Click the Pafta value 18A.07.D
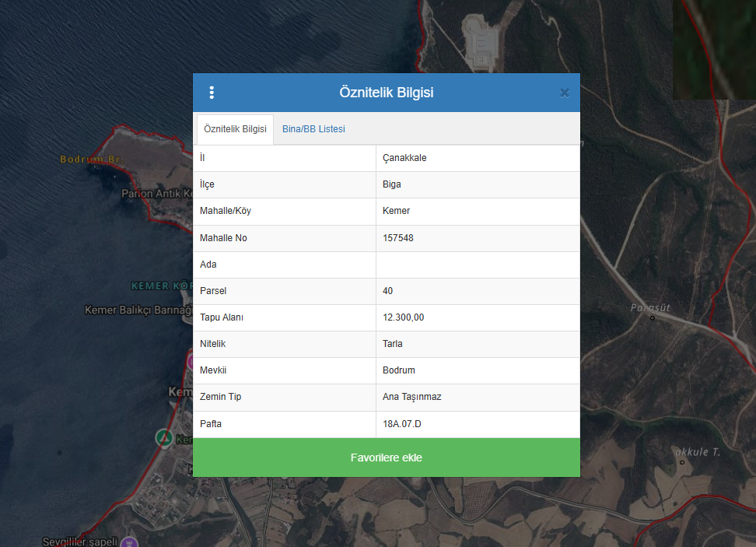 pyautogui.click(x=402, y=424)
